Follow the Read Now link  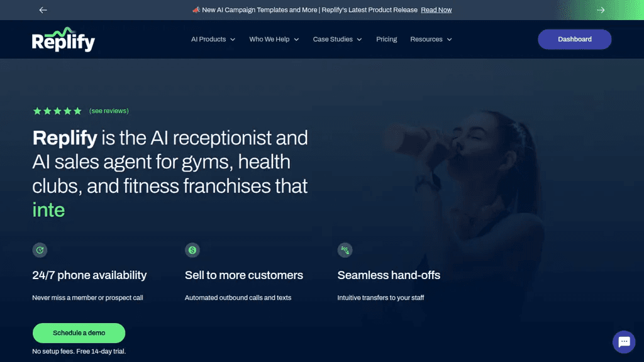(436, 10)
